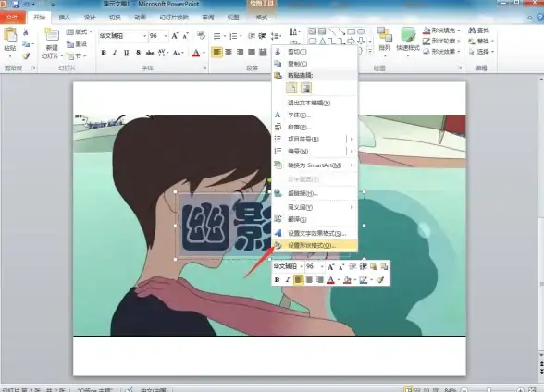The width and height of the screenshot is (544, 392).
Task: Click the ribbon Grow Font button
Action: point(175,36)
